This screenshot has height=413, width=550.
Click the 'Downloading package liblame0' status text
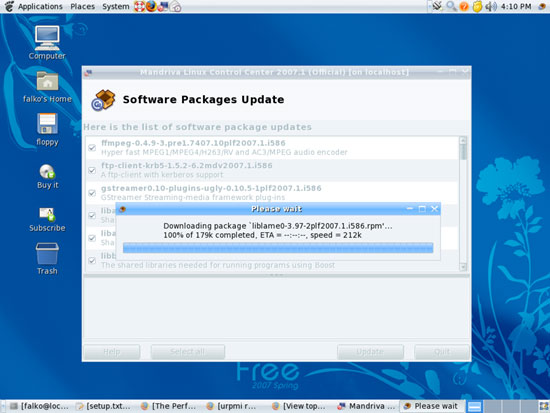pos(278,226)
